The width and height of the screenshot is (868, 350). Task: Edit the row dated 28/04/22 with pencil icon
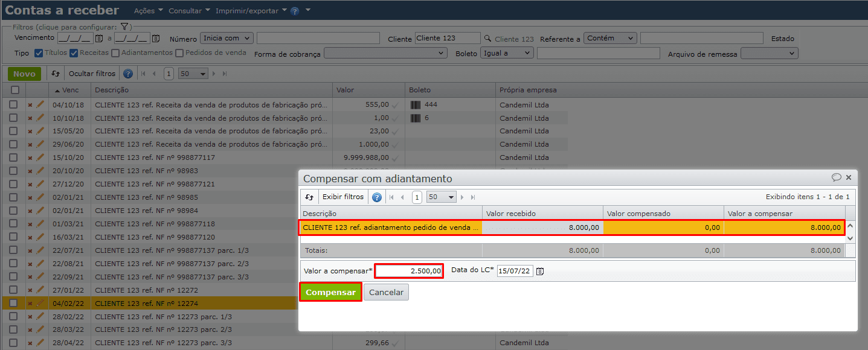(x=40, y=342)
